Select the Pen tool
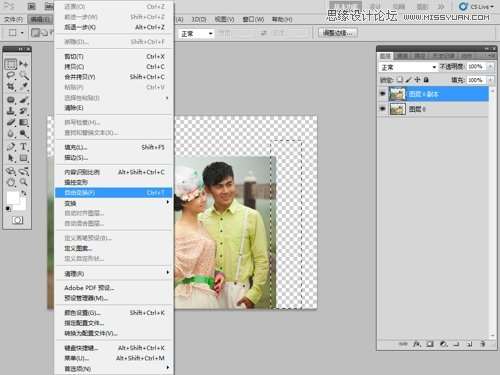Screen dimensions: 500x375 click(11, 146)
